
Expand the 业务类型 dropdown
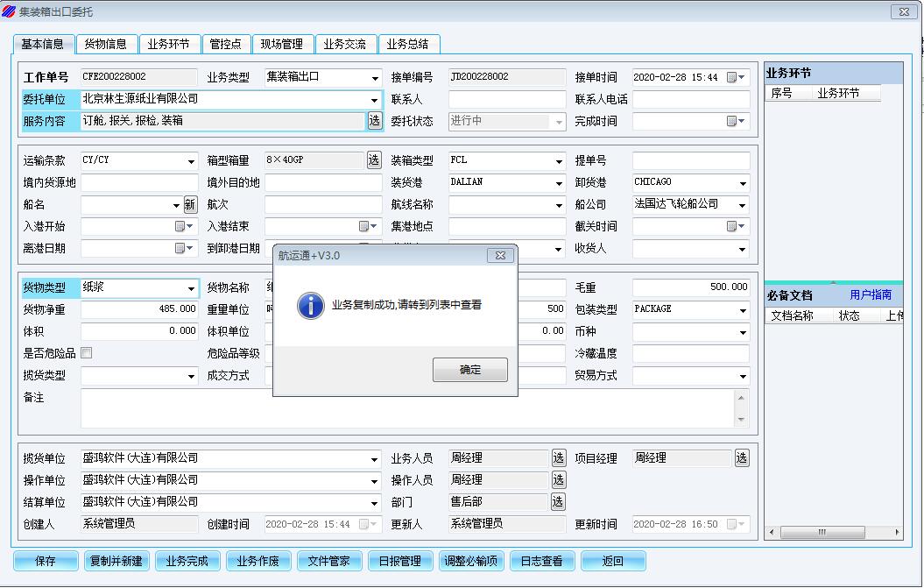click(x=375, y=78)
